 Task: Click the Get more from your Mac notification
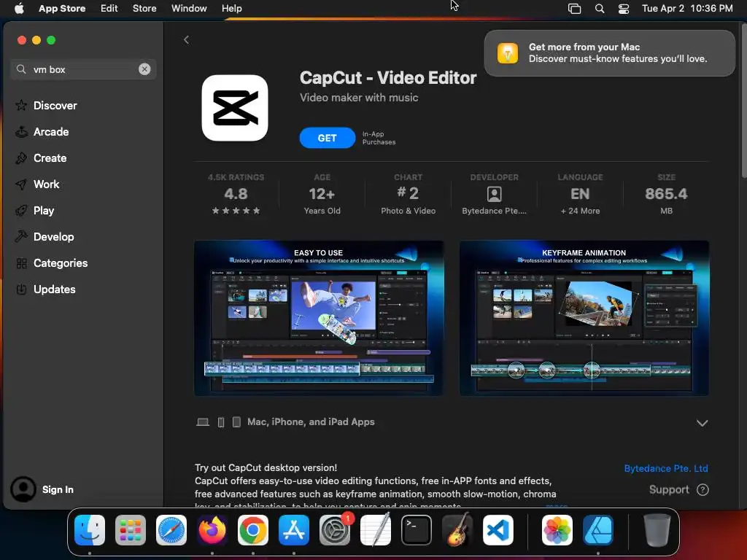tap(609, 53)
